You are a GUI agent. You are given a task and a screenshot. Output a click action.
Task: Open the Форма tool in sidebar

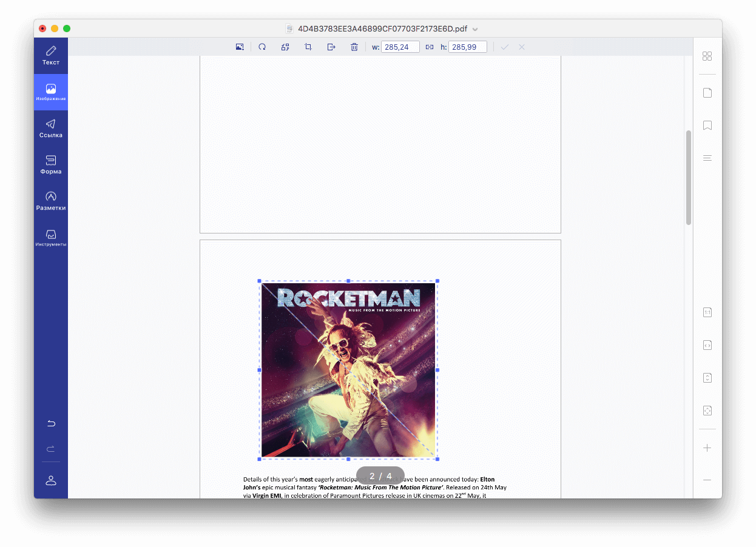51,165
